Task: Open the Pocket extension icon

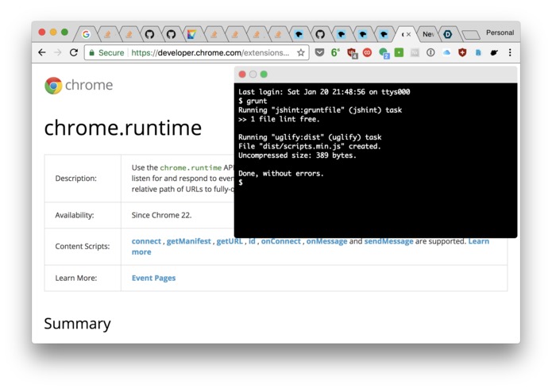Action: pyautogui.click(x=319, y=52)
